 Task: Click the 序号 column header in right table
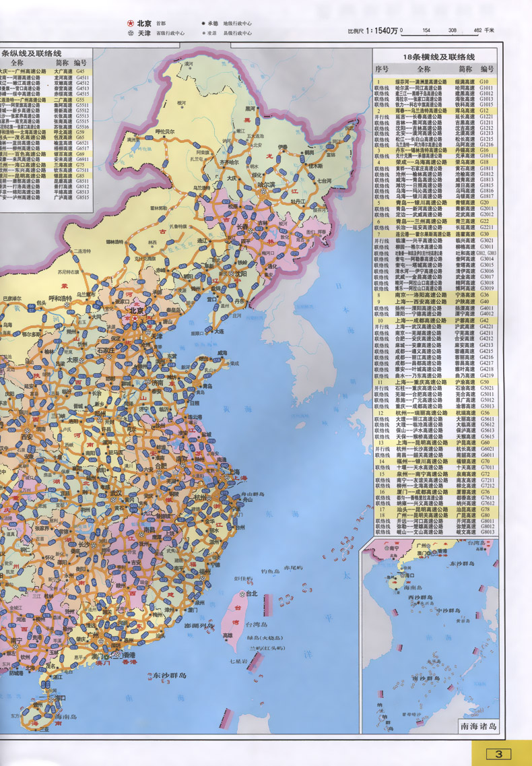pyautogui.click(x=382, y=69)
